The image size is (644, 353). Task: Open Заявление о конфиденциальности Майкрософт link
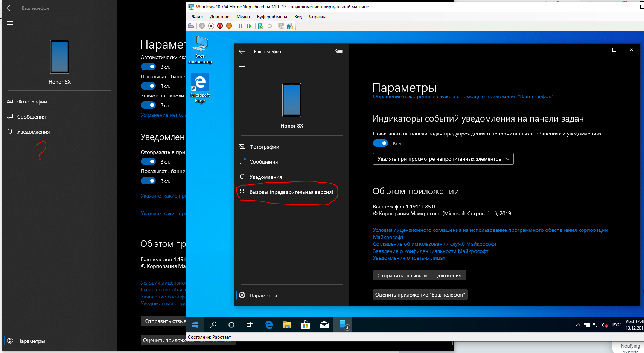[x=431, y=251]
